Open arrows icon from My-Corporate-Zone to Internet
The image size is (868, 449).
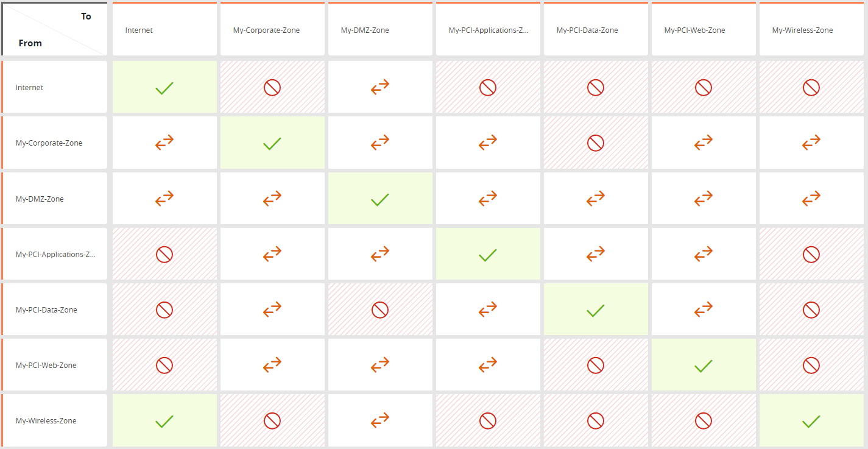pos(164,143)
